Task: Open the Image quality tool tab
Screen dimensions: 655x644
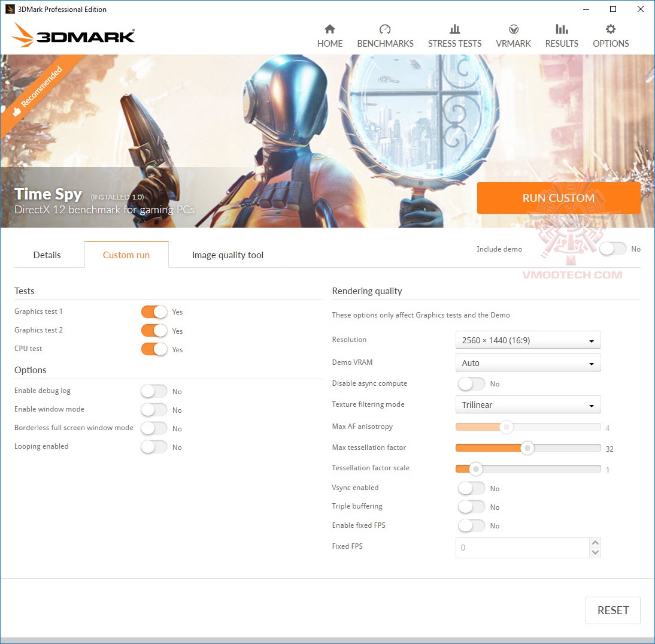Action: [x=228, y=255]
